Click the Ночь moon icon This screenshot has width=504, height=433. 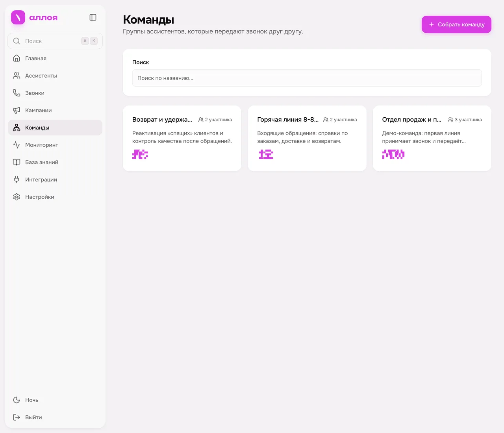click(x=17, y=400)
